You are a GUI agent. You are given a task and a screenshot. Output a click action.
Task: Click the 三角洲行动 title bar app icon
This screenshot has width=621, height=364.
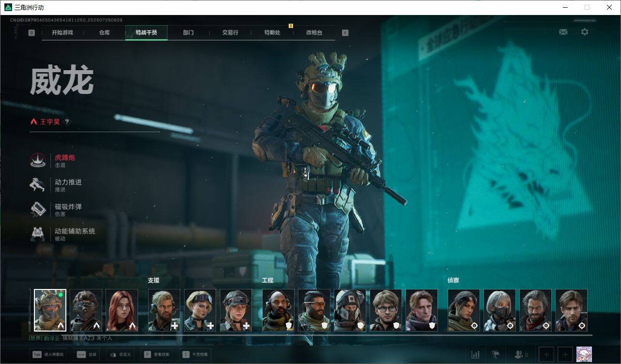pyautogui.click(x=8, y=7)
